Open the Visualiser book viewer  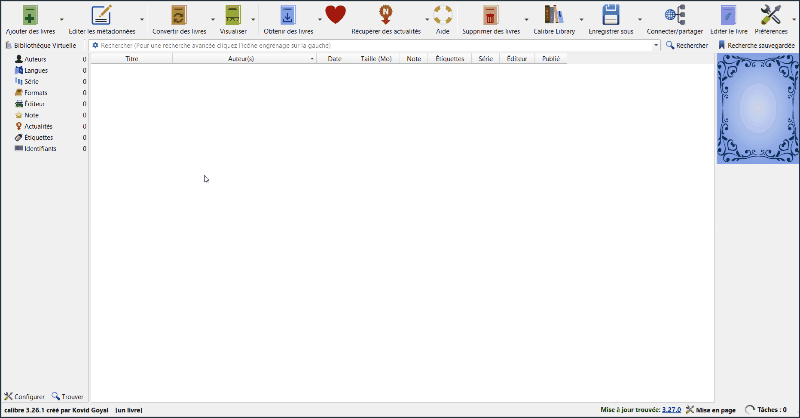[233, 15]
